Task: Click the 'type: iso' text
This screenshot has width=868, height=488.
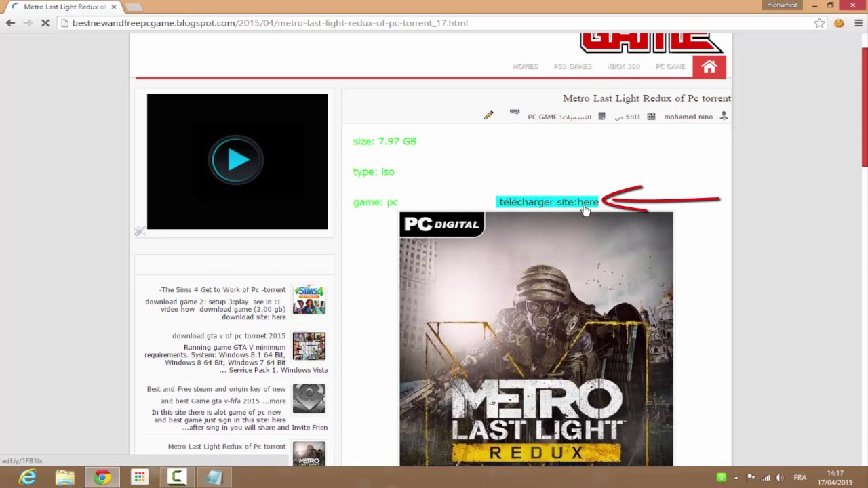Action: pyautogui.click(x=374, y=171)
